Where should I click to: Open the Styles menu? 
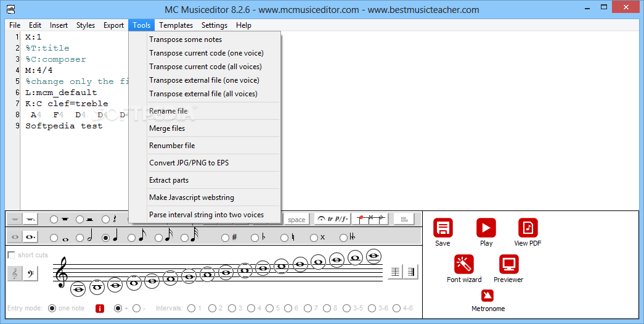[86, 25]
